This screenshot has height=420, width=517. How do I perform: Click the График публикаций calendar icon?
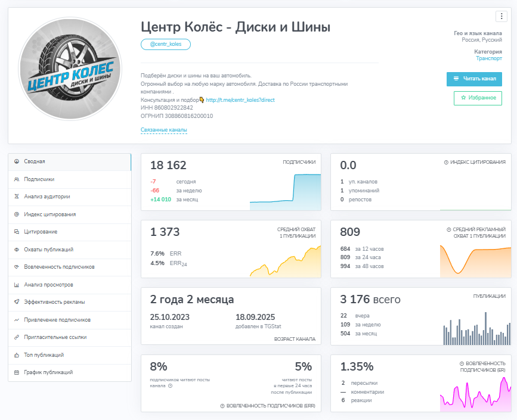point(17,372)
